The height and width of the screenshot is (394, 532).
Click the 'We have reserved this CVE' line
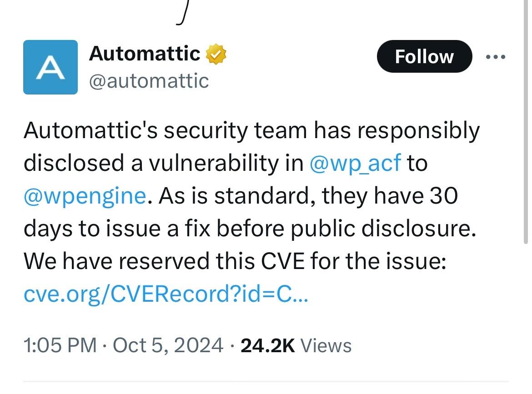[235, 261]
